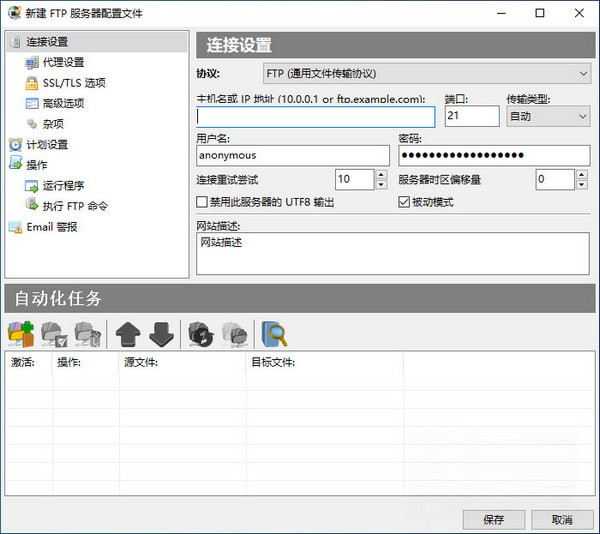Click the edit automation task icon
This screenshot has height=534, width=600.
tap(54, 334)
